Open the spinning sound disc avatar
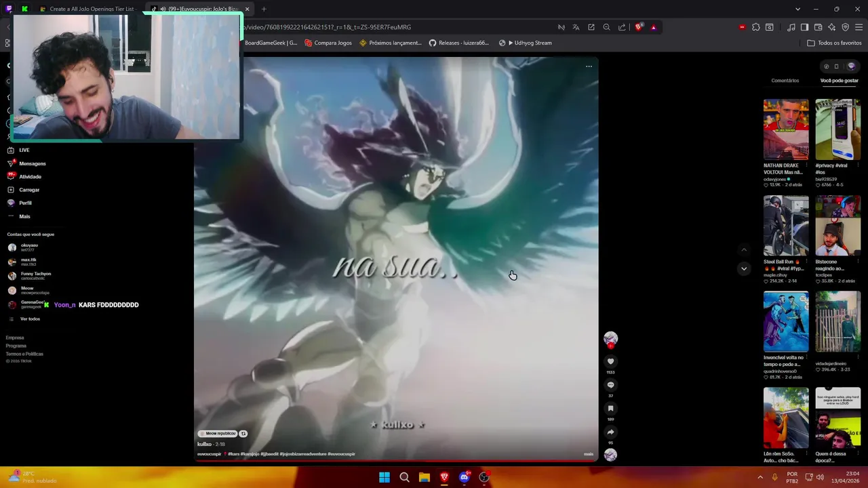868x488 pixels. (610, 455)
